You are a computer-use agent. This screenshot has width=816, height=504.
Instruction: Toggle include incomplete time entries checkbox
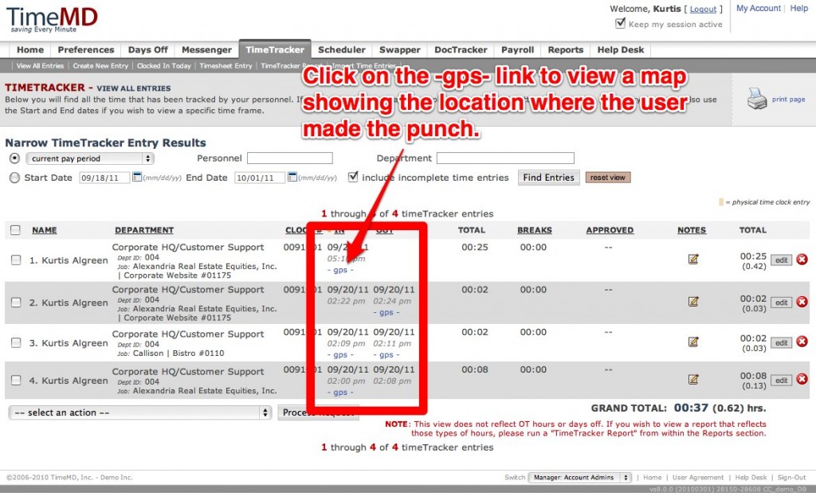pyautogui.click(x=353, y=177)
